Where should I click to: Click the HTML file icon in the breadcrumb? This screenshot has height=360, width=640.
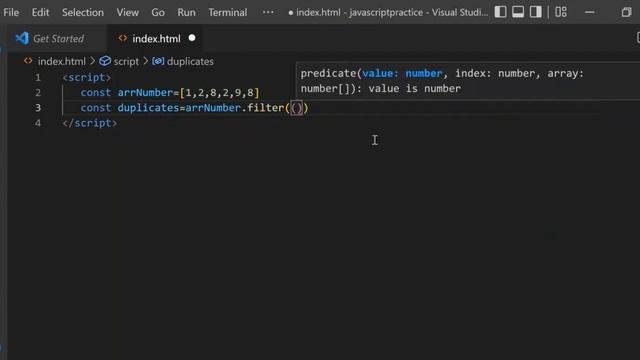click(28, 61)
